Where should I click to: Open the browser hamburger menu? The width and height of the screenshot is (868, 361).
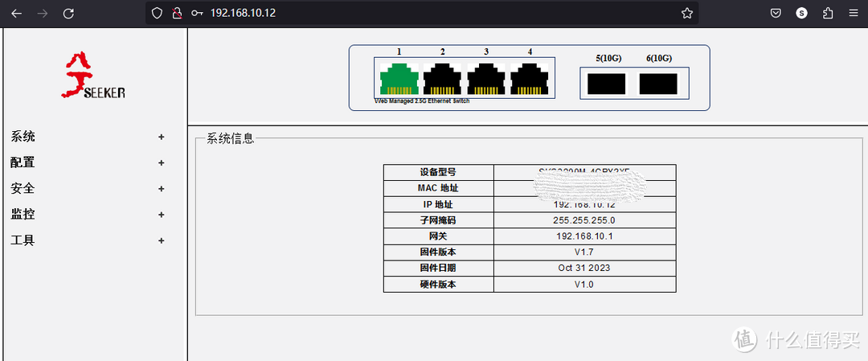coord(854,14)
